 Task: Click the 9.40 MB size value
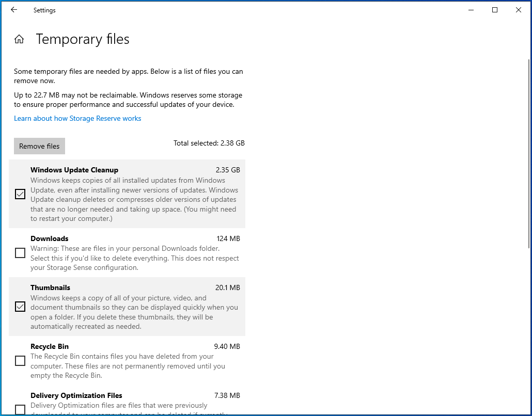click(x=227, y=346)
